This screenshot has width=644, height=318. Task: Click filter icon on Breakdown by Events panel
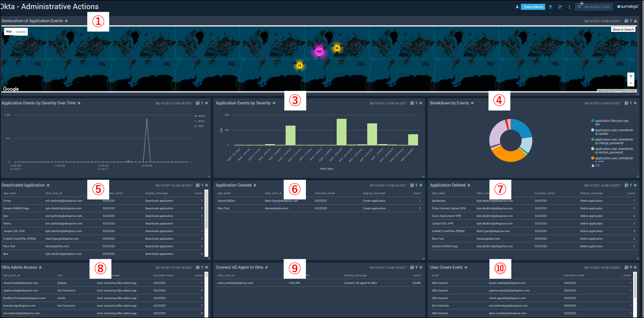[631, 103]
